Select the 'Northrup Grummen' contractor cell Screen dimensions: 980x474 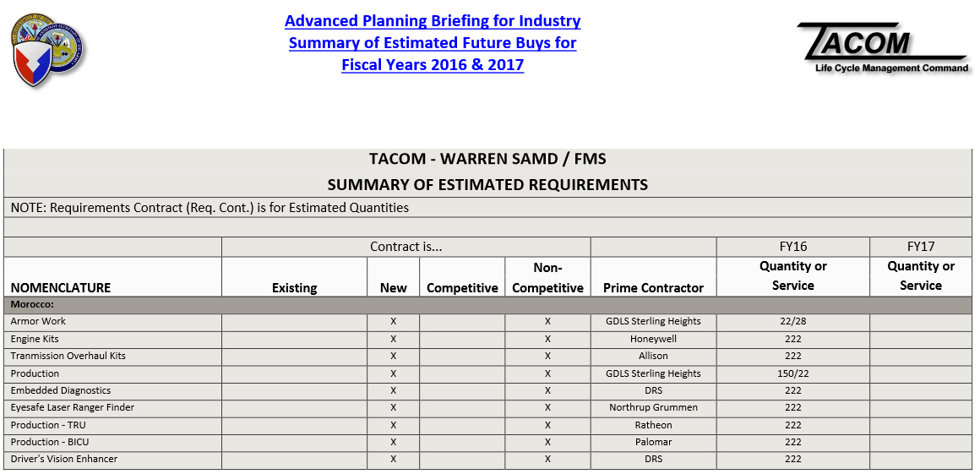point(653,408)
